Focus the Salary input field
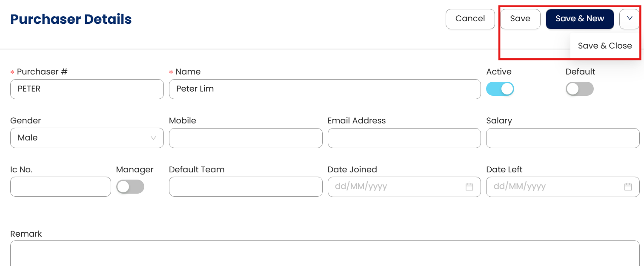The height and width of the screenshot is (266, 644). coord(562,138)
